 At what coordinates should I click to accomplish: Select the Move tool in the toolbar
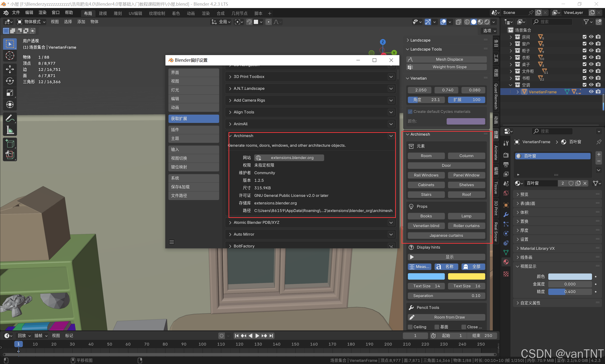click(x=10, y=69)
